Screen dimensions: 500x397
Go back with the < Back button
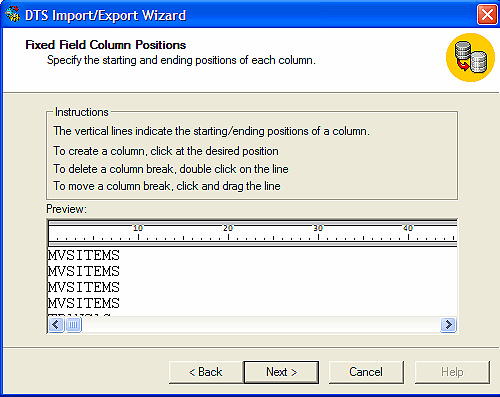[206, 372]
